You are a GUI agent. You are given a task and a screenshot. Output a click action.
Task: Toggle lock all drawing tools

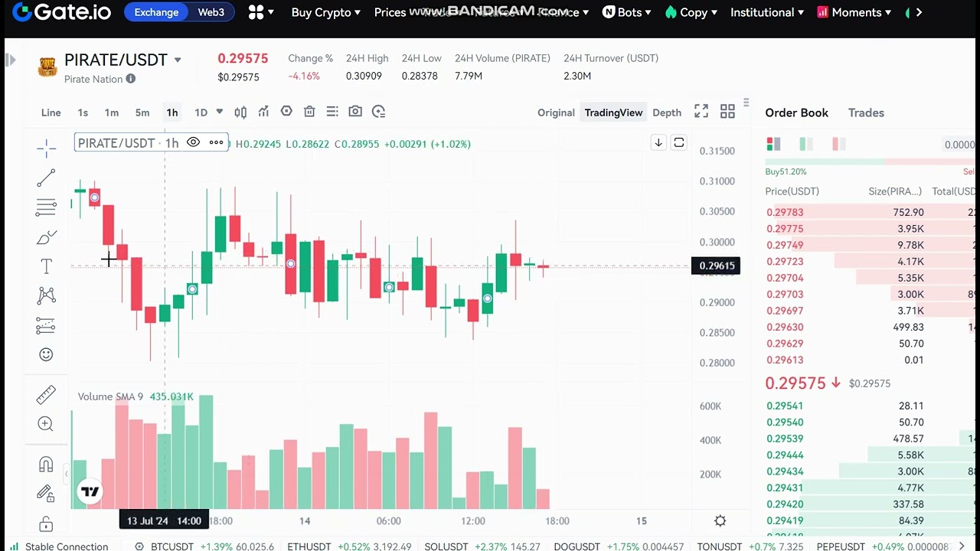click(46, 524)
